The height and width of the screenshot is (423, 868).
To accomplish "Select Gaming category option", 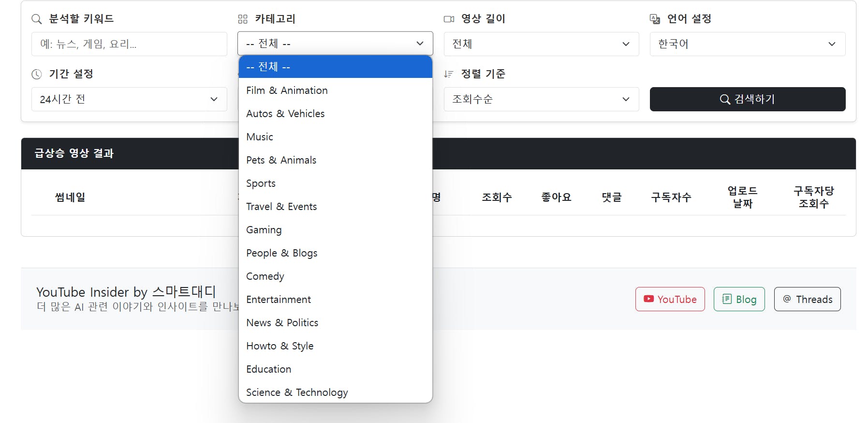I will (x=336, y=230).
